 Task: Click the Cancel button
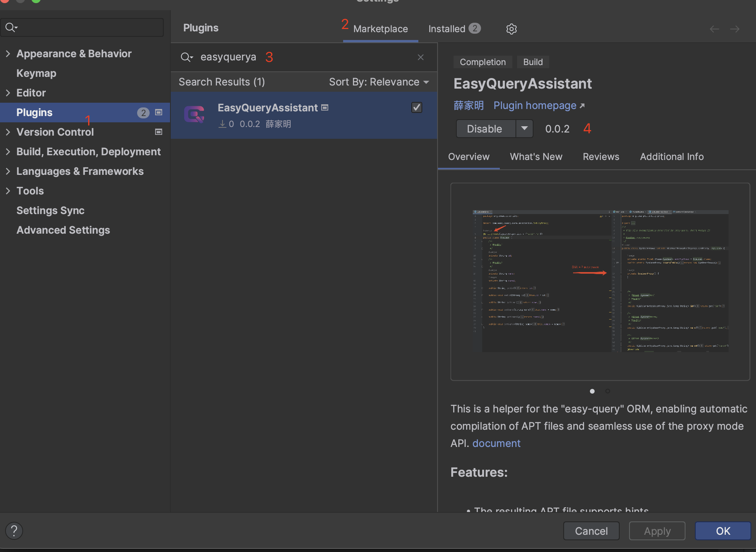(x=591, y=531)
